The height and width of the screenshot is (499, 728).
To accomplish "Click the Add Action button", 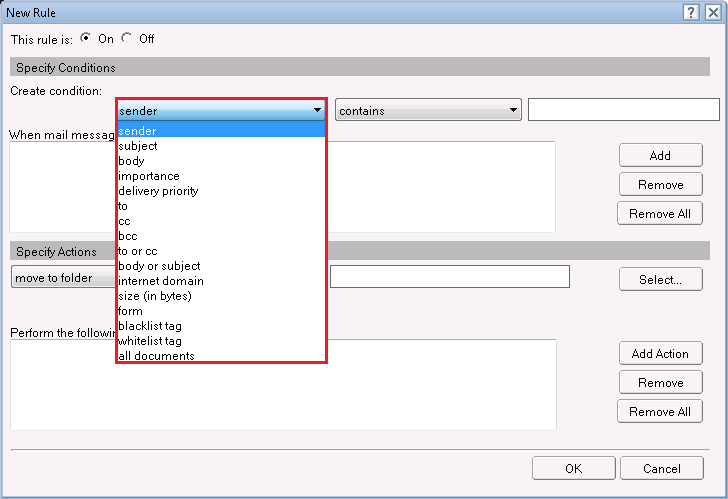I will (660, 354).
